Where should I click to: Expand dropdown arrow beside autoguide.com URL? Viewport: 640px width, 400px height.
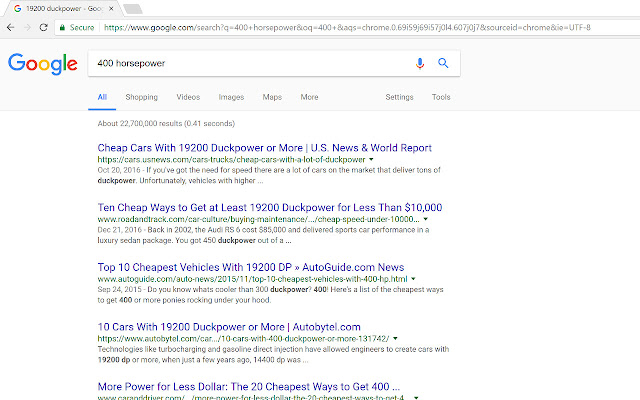coord(413,279)
